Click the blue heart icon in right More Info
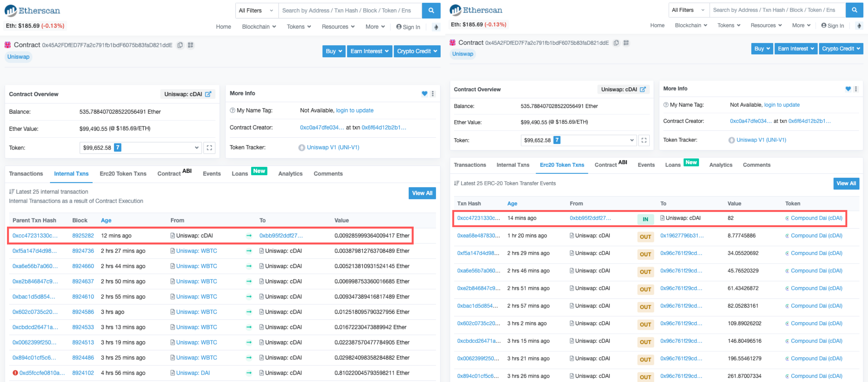868x382 pixels. point(848,89)
